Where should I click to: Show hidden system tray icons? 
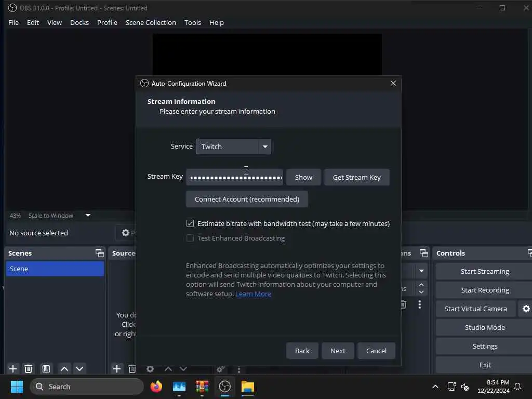[435, 387]
